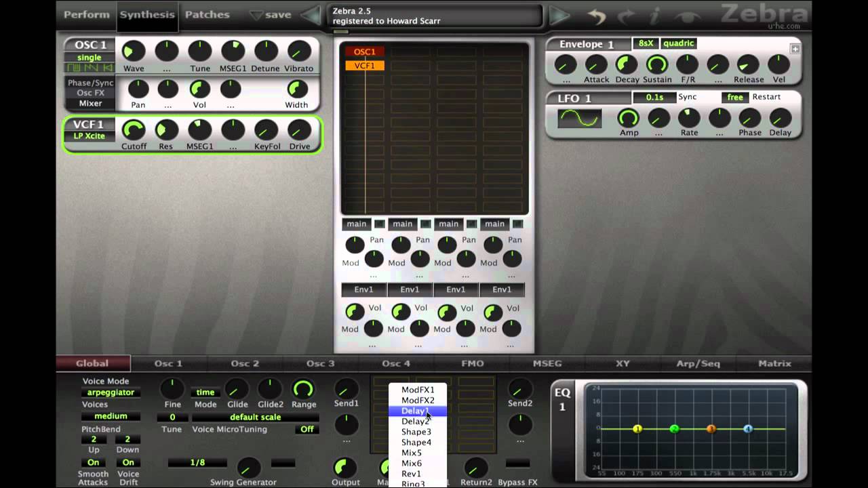This screenshot has width=868, height=488.
Task: Open the Arp/Seq lower tab
Action: [x=698, y=363]
